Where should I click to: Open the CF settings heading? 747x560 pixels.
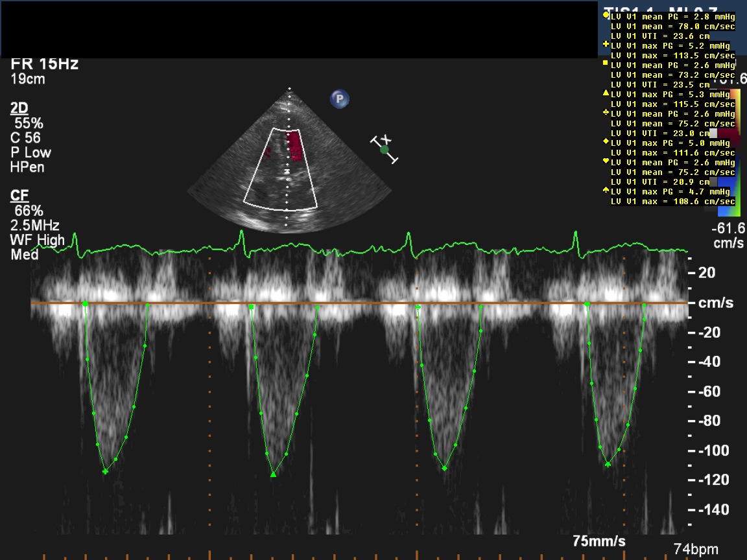tap(19, 196)
